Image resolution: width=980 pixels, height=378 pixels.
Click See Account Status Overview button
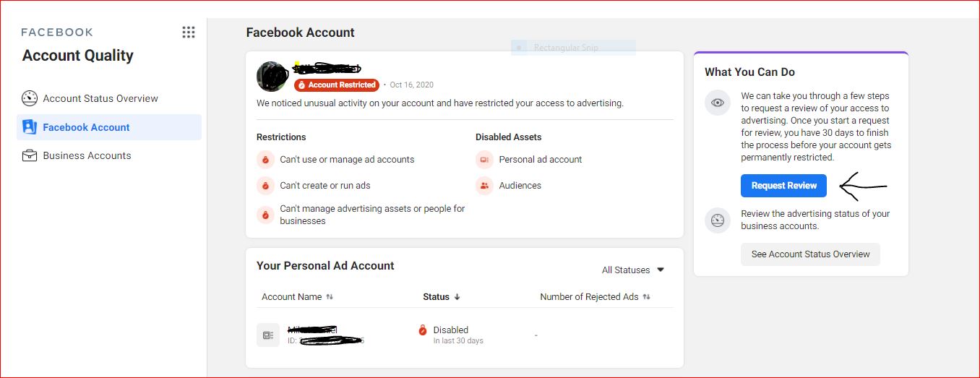(x=810, y=254)
